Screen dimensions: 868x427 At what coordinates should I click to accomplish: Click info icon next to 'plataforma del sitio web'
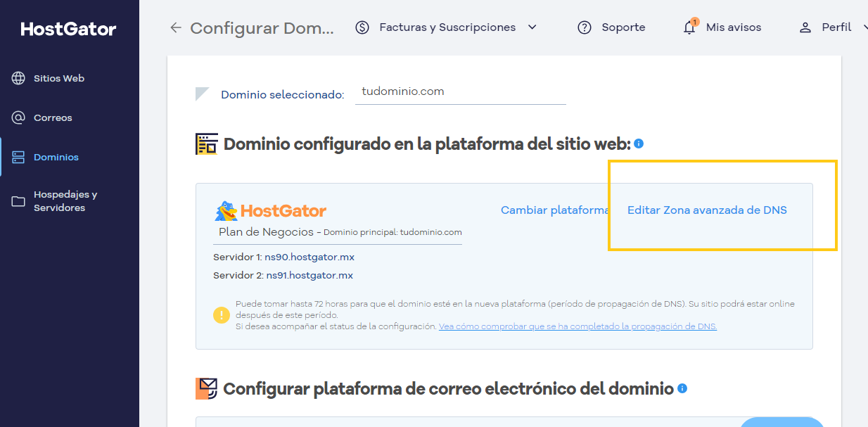pyautogui.click(x=639, y=144)
